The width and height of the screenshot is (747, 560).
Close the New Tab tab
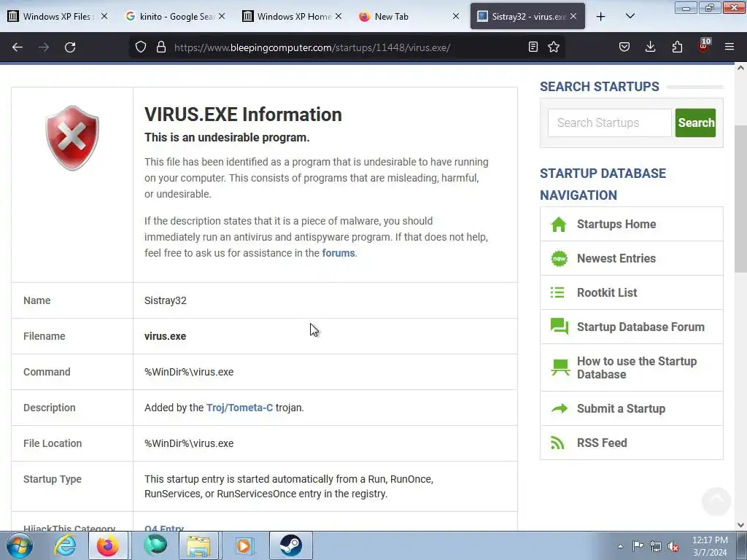pyautogui.click(x=455, y=16)
